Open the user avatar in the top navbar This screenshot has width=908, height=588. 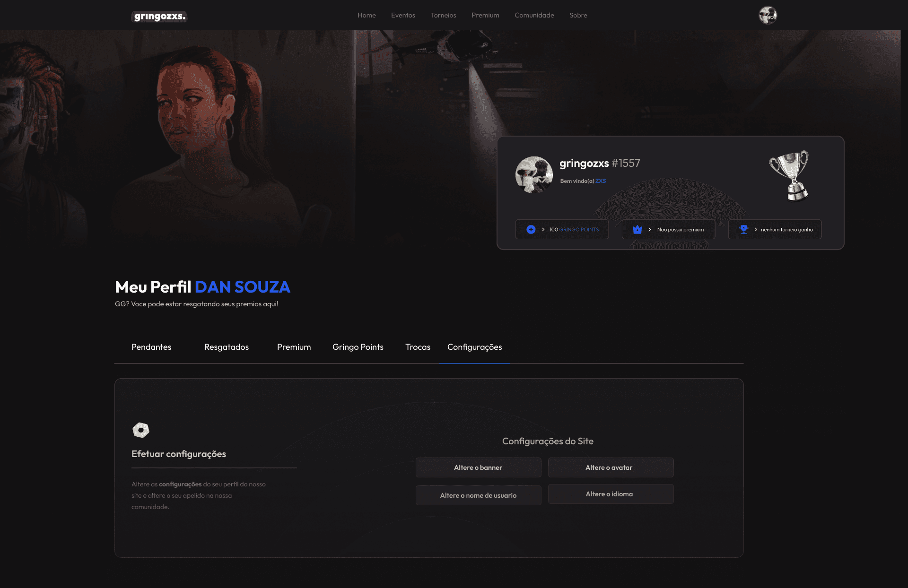[768, 15]
